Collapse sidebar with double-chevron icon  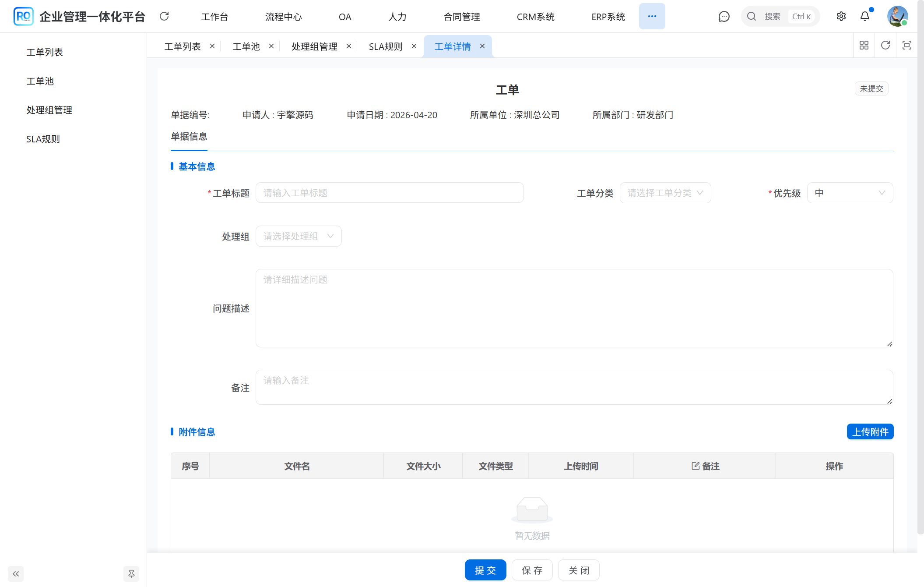pyautogui.click(x=16, y=574)
